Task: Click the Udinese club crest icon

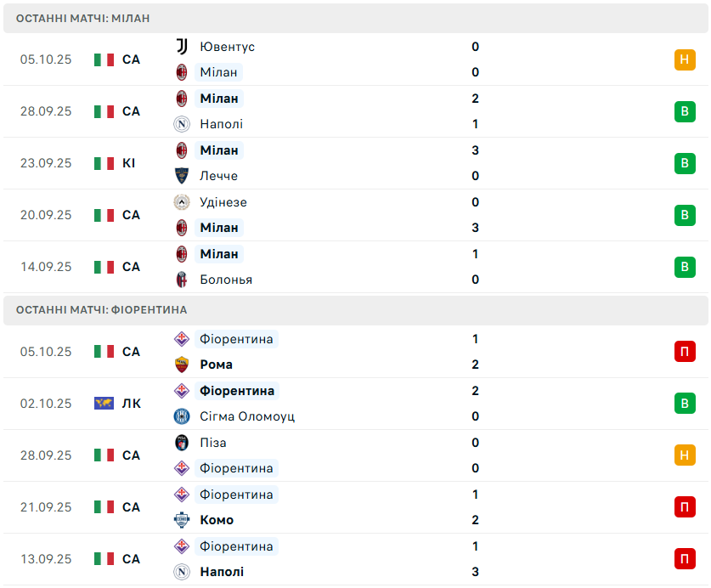Action: 181,202
